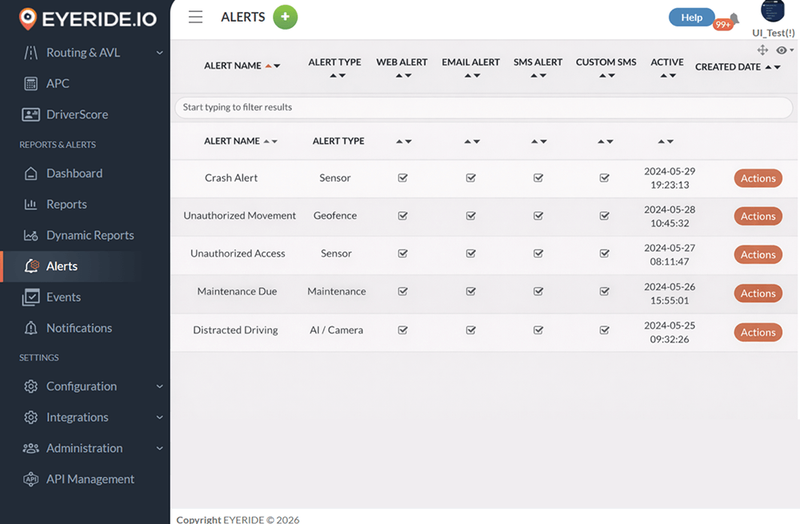Toggle the column visibility eye icon

coord(781,50)
